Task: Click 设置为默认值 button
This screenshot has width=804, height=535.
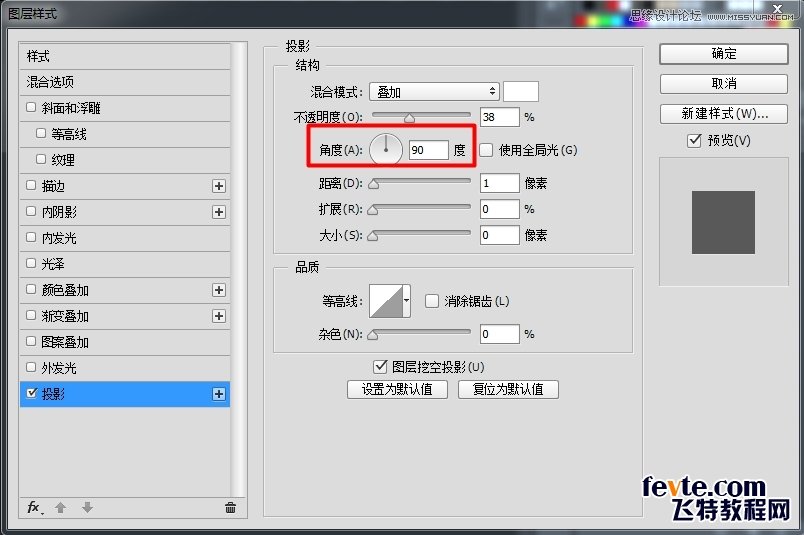Action: pyautogui.click(x=397, y=389)
